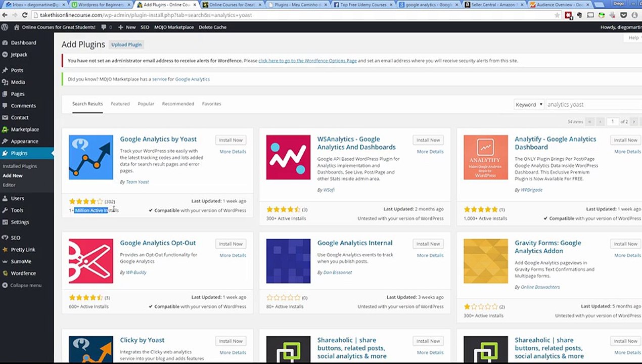Click the Gravity Forms Google Analytics icon

(x=486, y=261)
